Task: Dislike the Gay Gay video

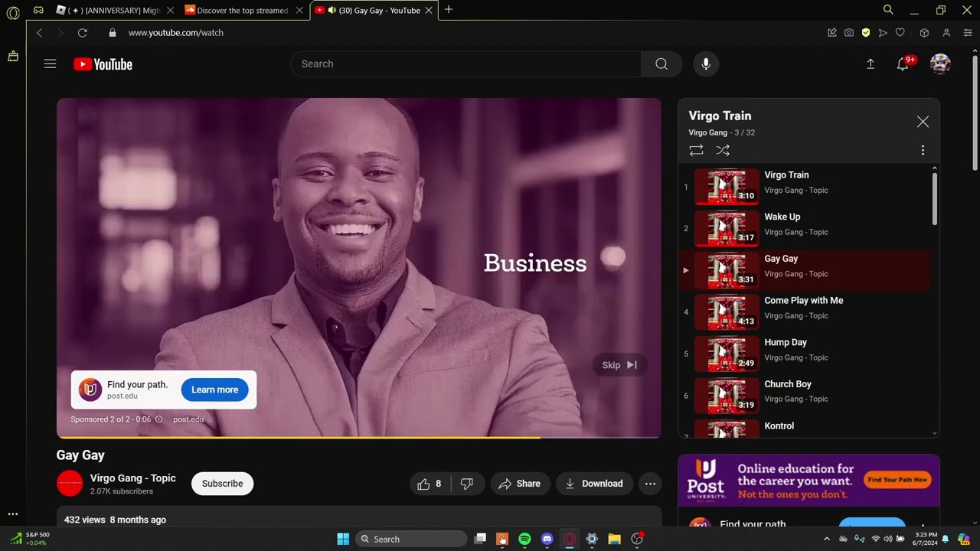Action: pyautogui.click(x=467, y=484)
